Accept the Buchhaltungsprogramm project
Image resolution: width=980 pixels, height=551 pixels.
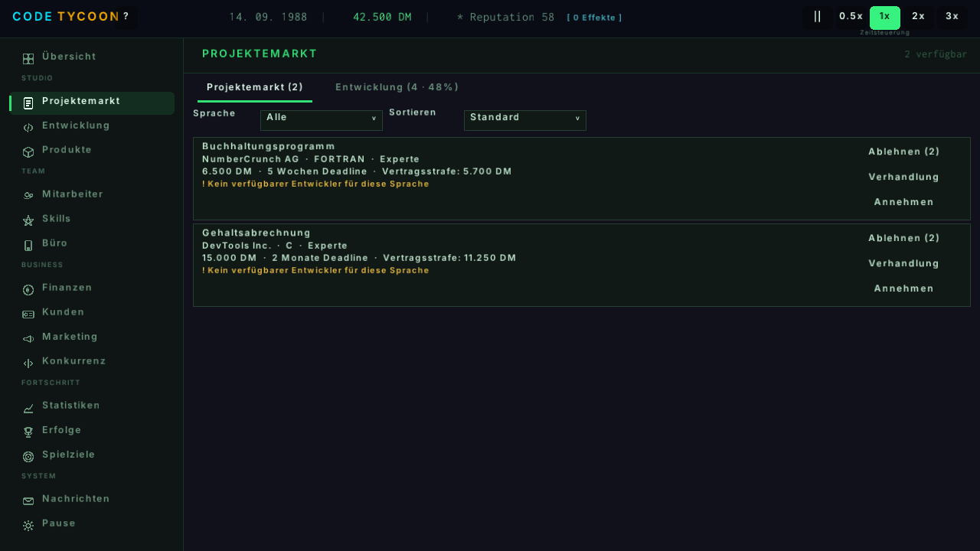[x=903, y=202]
